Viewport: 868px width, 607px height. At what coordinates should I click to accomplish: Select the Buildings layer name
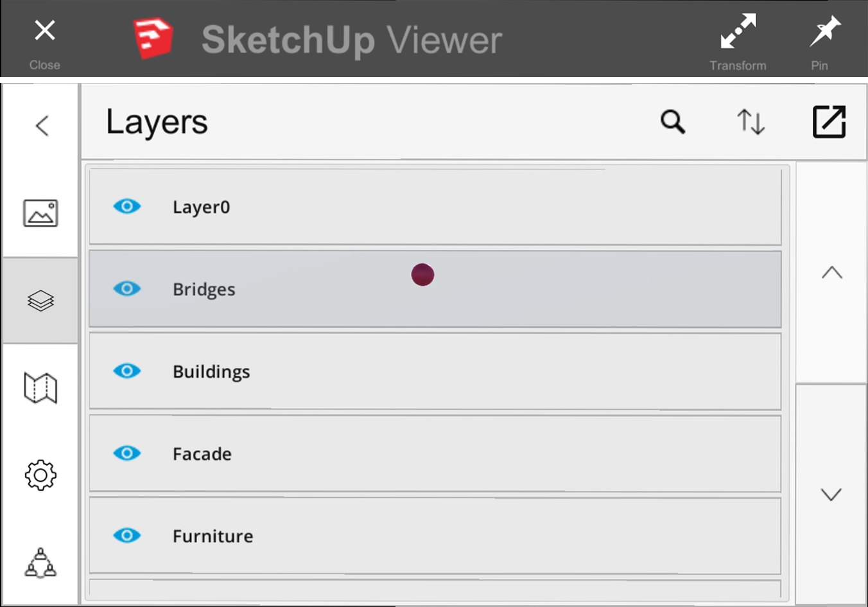(211, 372)
